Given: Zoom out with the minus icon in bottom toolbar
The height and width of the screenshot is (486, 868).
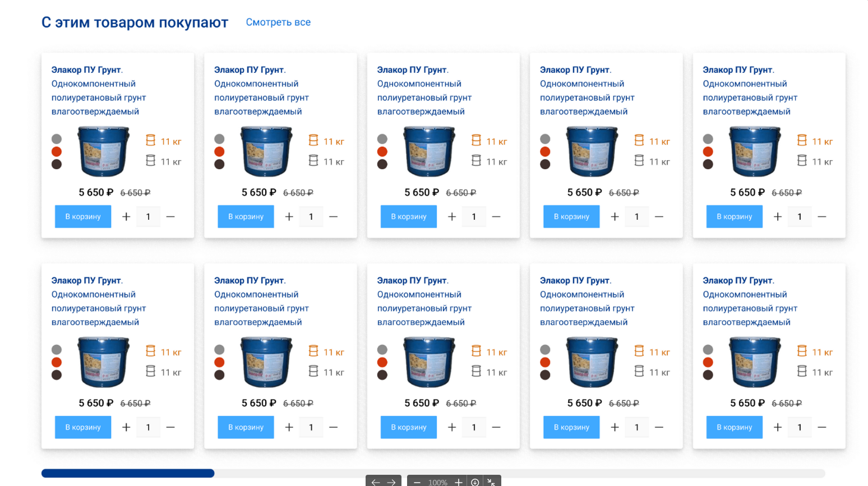Looking at the screenshot, I should tap(417, 482).
